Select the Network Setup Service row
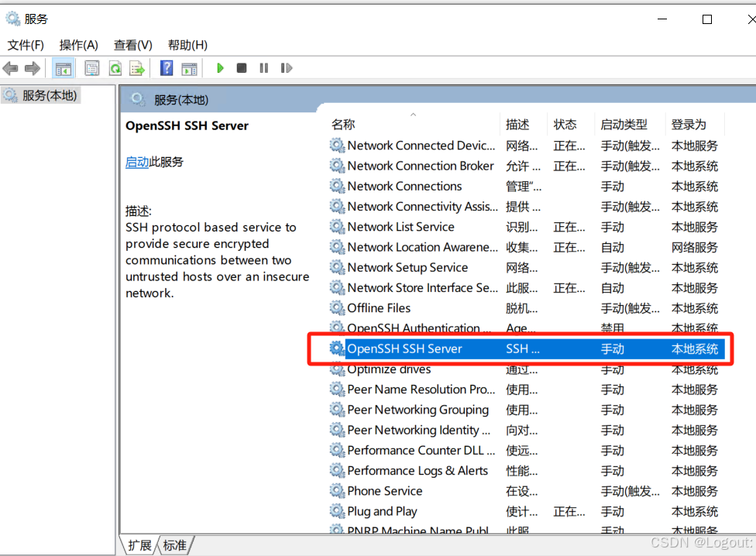The width and height of the screenshot is (756, 556). (x=527, y=267)
